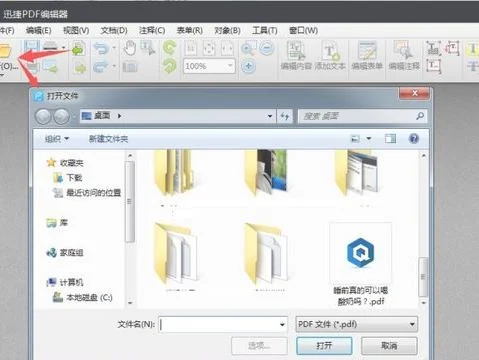This screenshot has width=479, height=360.
Task: Select the Hand tool
Action: pos(130,48)
